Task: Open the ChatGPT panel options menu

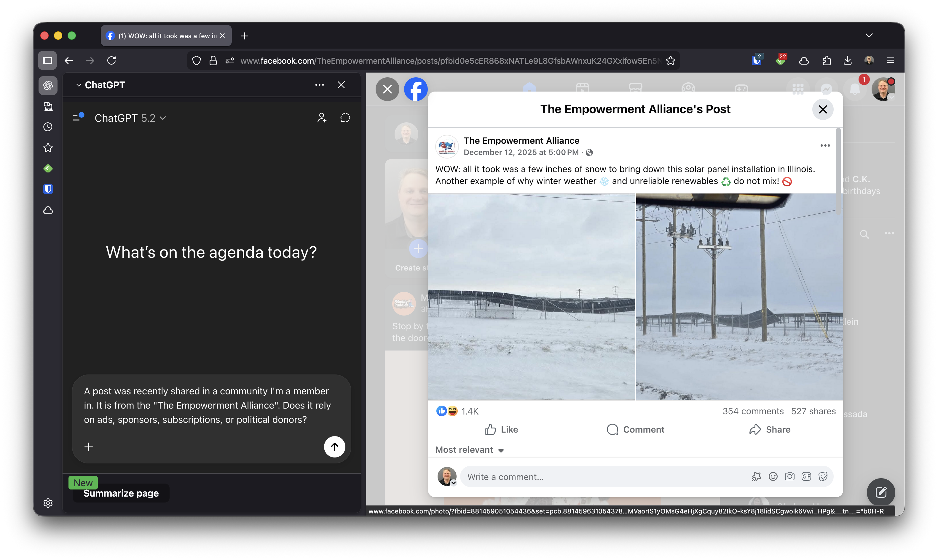Action: click(319, 85)
